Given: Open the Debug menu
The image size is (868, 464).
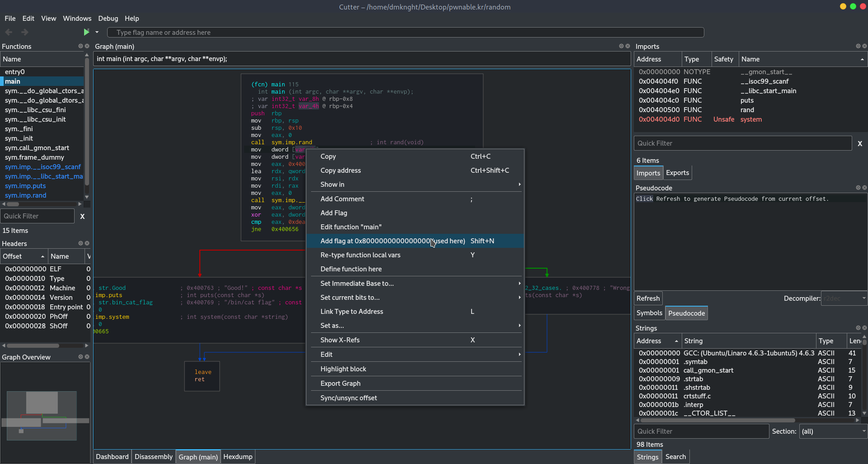Looking at the screenshot, I should (x=108, y=19).
